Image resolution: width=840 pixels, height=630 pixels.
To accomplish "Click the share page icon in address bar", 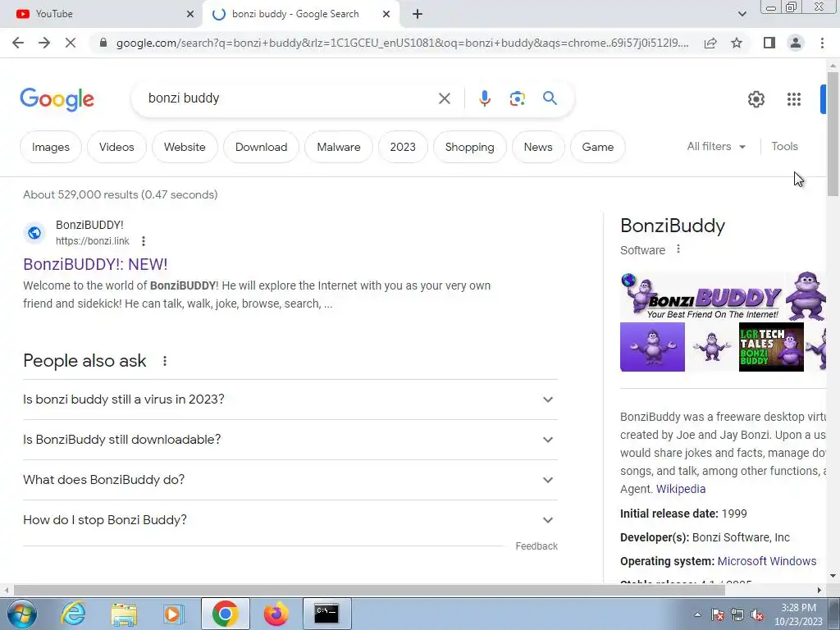I will (710, 43).
